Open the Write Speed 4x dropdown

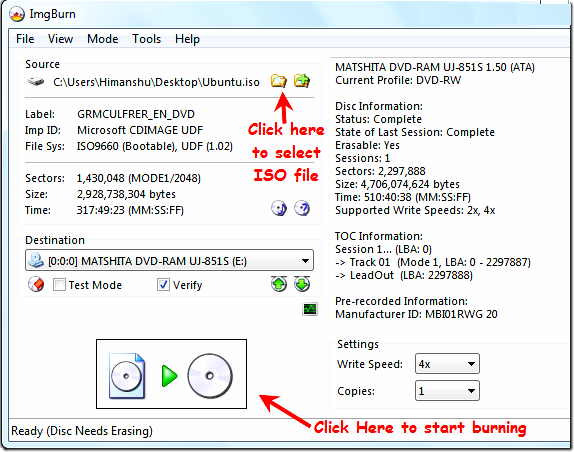(x=447, y=364)
